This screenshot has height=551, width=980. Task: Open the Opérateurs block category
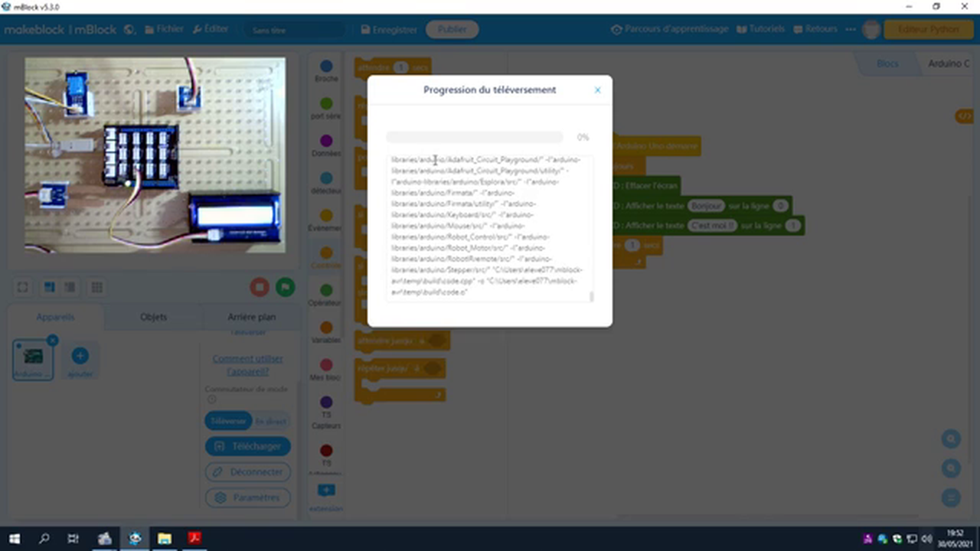(326, 296)
